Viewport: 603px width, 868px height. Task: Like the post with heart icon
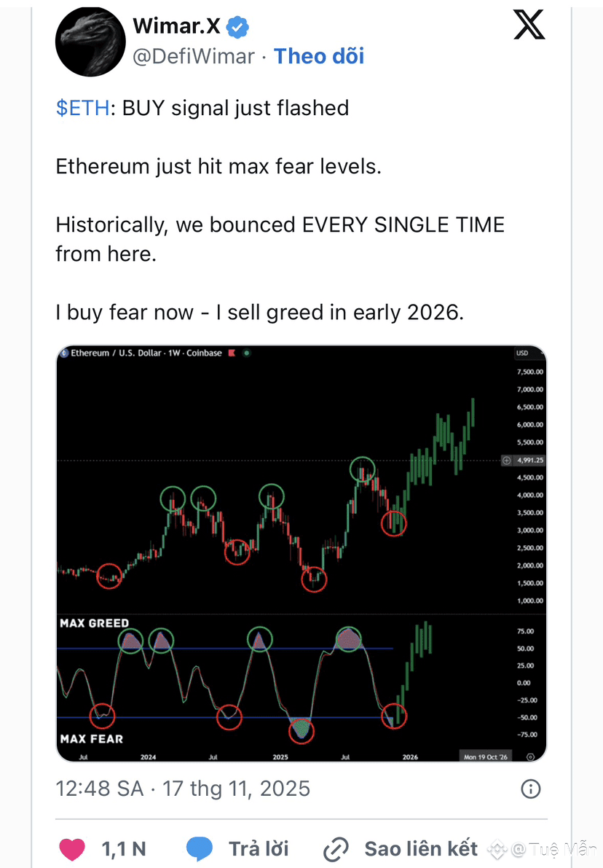click(x=72, y=849)
